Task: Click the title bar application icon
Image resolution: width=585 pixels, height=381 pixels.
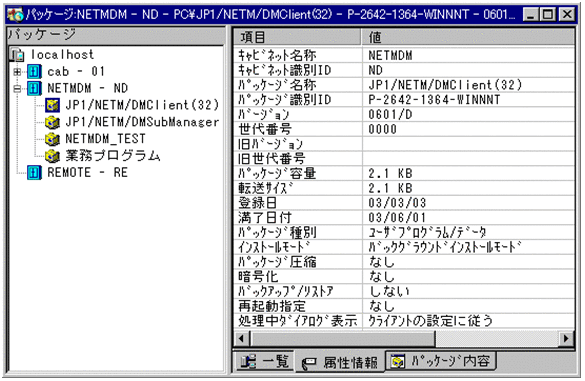Action: [x=15, y=15]
